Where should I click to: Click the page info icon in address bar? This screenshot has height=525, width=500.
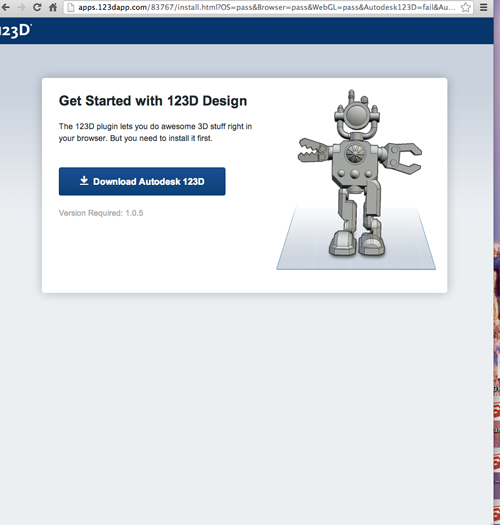tap(71, 7)
